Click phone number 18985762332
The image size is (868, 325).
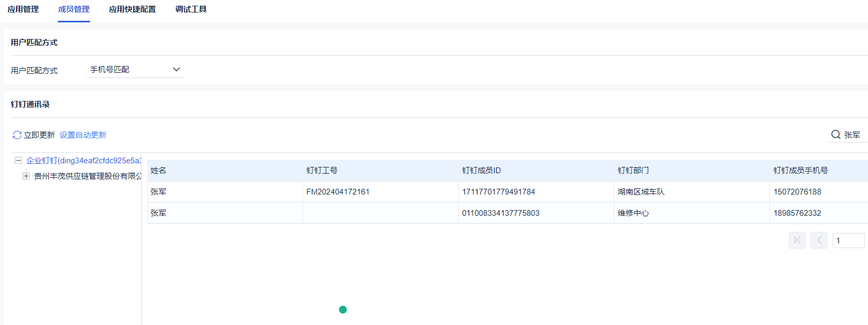(x=797, y=213)
